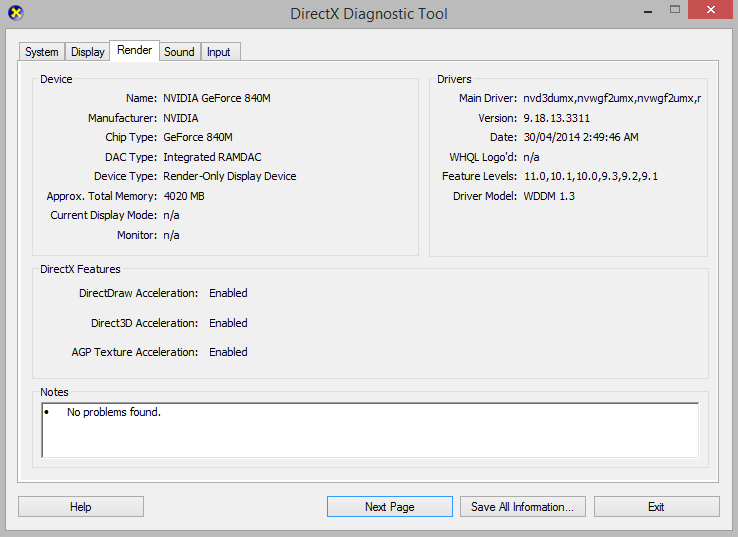
Task: Click 'Render-Only Display Device' value
Action: [x=230, y=176]
